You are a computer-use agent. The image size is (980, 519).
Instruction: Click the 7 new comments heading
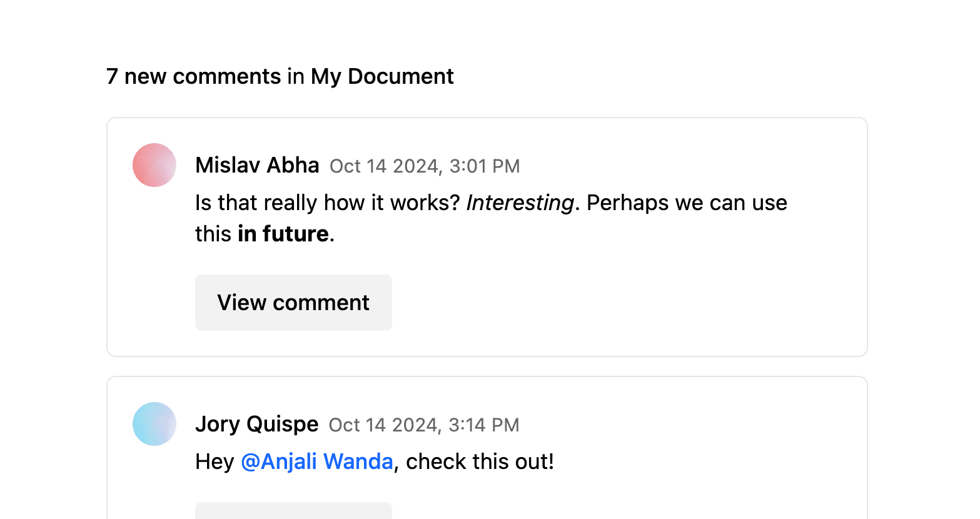[x=193, y=76]
